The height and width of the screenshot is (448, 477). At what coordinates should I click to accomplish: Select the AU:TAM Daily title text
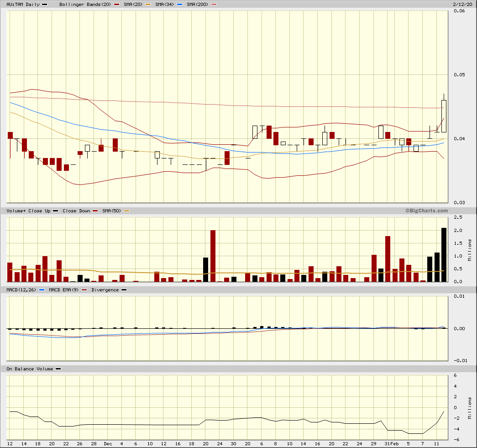pyautogui.click(x=23, y=5)
